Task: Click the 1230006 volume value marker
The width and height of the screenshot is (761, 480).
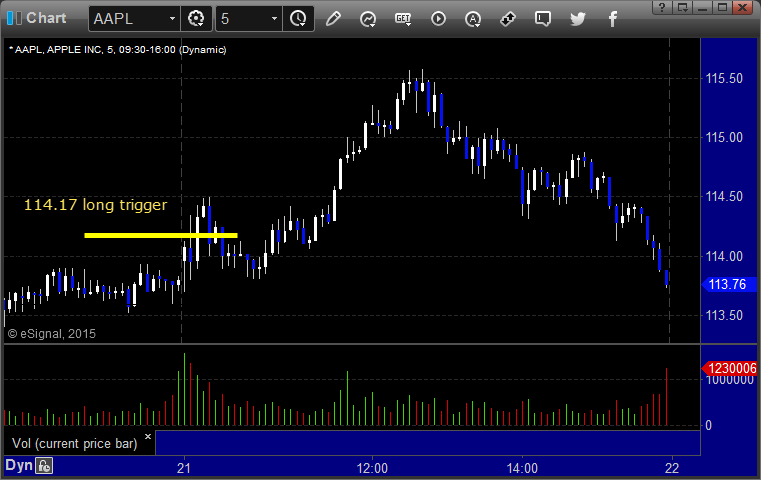Action: coord(729,368)
